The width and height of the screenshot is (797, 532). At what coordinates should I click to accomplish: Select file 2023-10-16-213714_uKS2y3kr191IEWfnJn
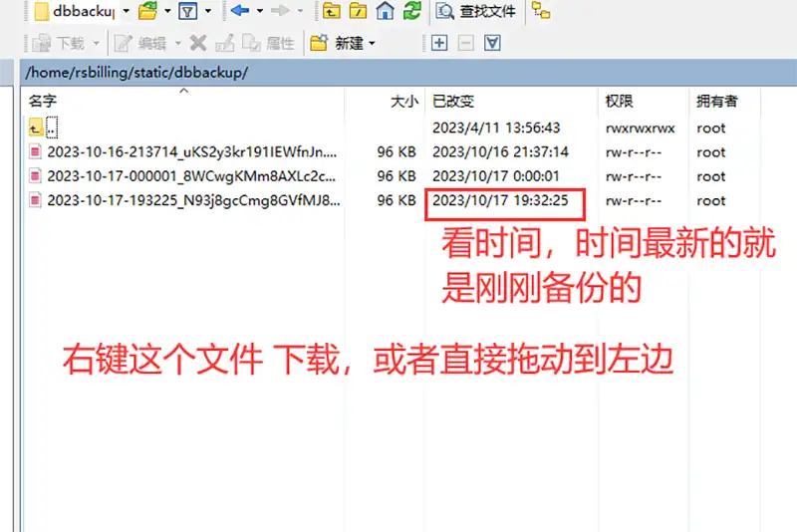[x=191, y=151]
